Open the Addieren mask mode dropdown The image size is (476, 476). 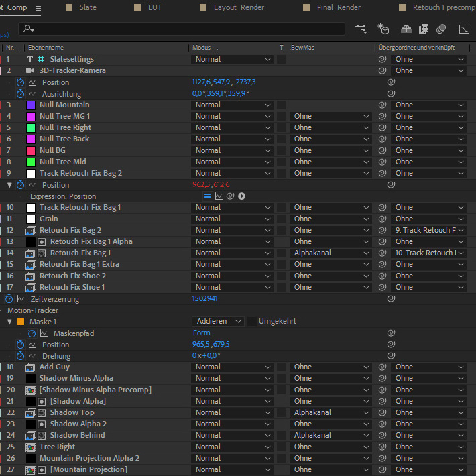218,321
